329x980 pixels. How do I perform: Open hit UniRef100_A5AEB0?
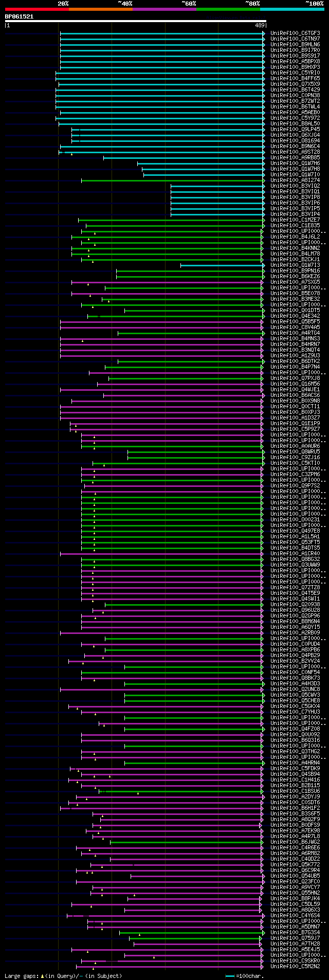295,112
